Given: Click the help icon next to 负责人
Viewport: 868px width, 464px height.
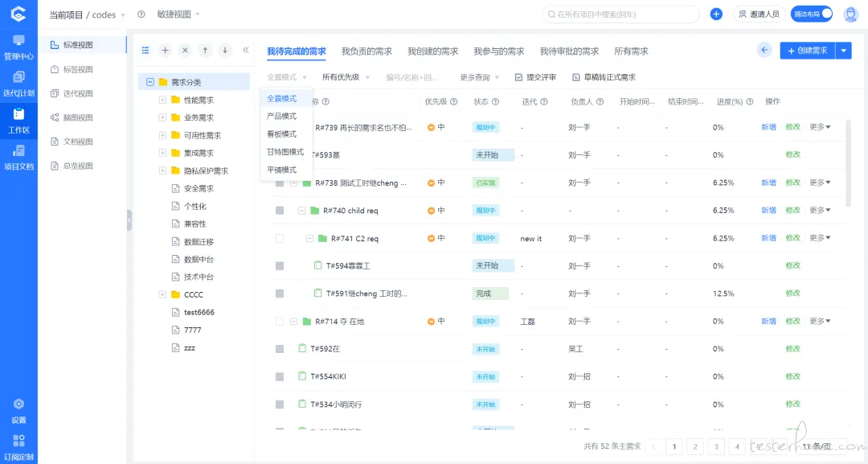Looking at the screenshot, I should 600,102.
